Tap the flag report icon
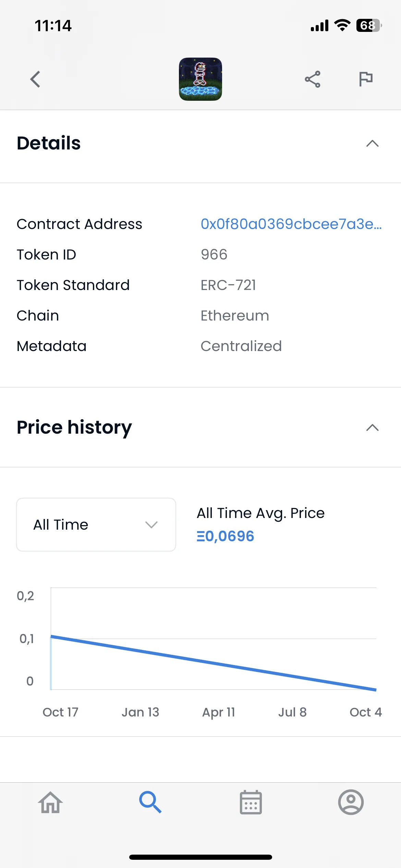This screenshot has height=868, width=401. pos(366,79)
